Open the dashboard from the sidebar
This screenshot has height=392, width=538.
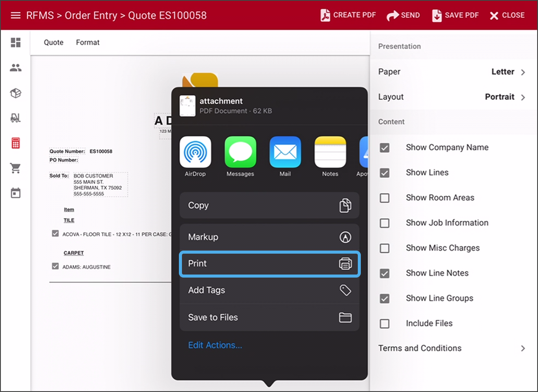[16, 43]
